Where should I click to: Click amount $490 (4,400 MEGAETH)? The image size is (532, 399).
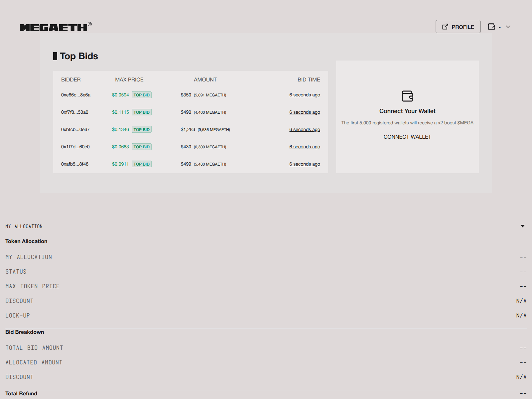click(203, 112)
